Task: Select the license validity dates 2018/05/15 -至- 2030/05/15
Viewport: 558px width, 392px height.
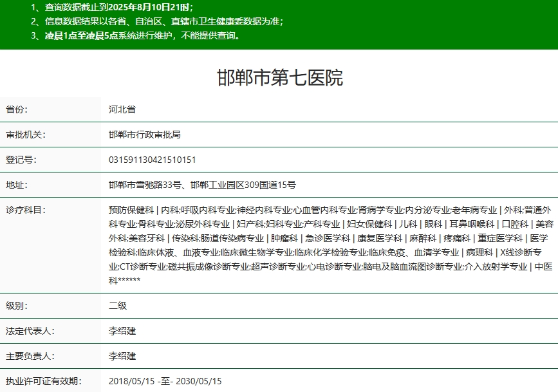Action: tap(165, 381)
